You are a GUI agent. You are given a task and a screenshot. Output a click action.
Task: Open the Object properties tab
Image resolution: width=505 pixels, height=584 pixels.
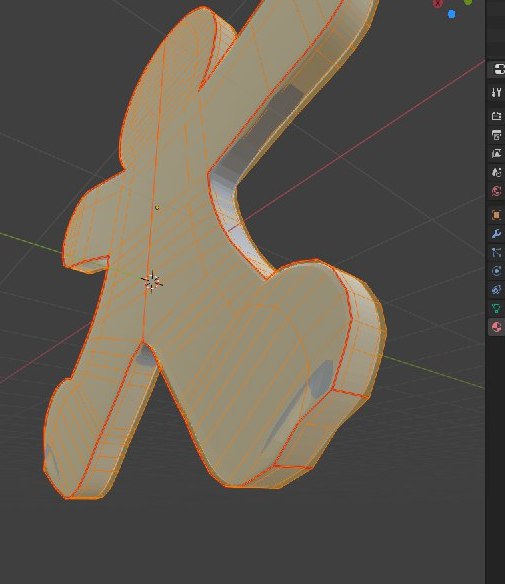pos(496,215)
